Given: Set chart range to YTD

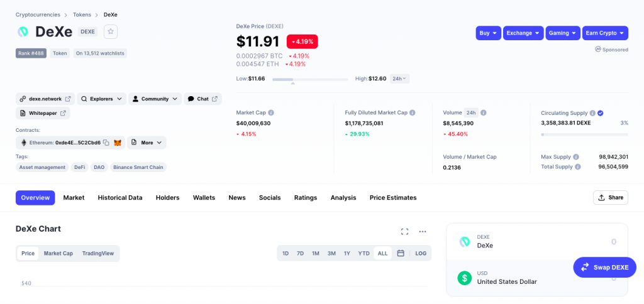Looking at the screenshot, I should click(364, 254).
